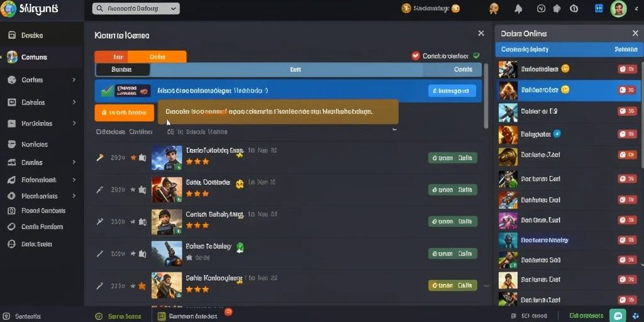Open the blue-helmet game thumbnail in first row
This screenshot has height=322, width=644.
167,158
